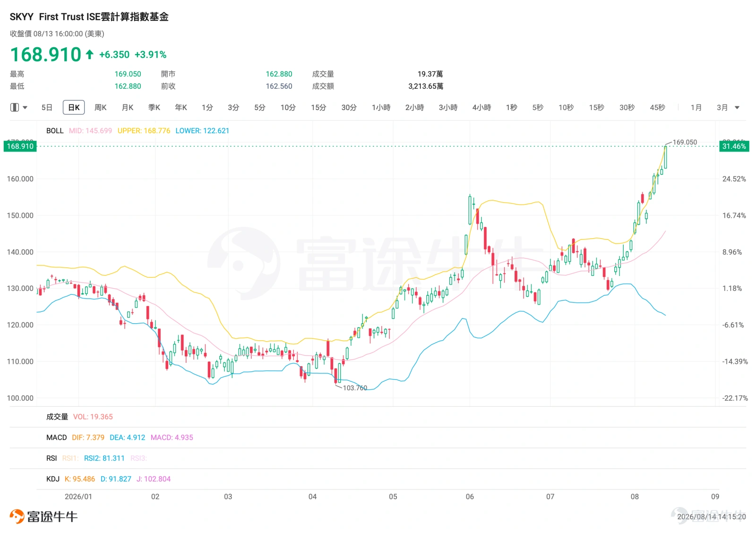Select the 3小時 interval
This screenshot has width=756, height=533.
(448, 108)
